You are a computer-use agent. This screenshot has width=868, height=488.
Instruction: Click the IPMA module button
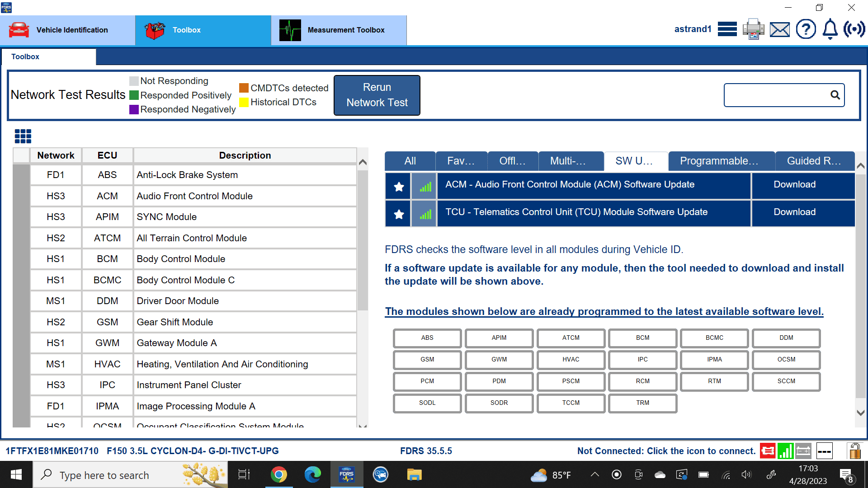(x=715, y=359)
